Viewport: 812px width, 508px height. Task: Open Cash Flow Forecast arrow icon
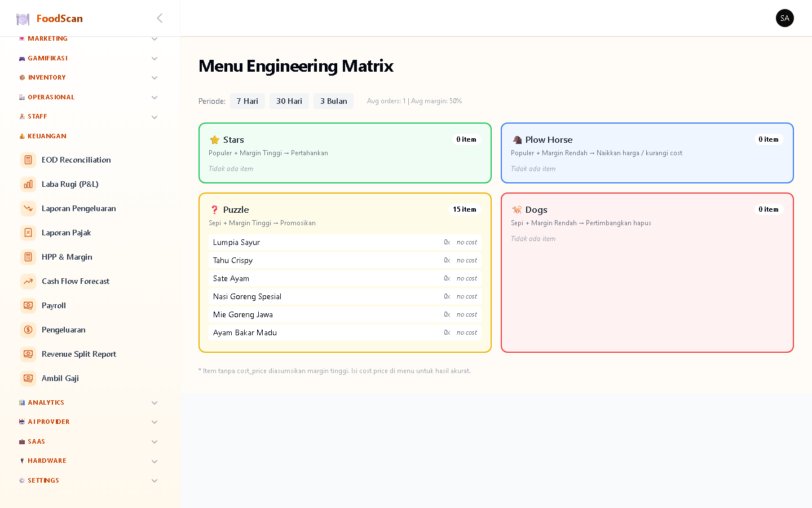[x=28, y=281]
